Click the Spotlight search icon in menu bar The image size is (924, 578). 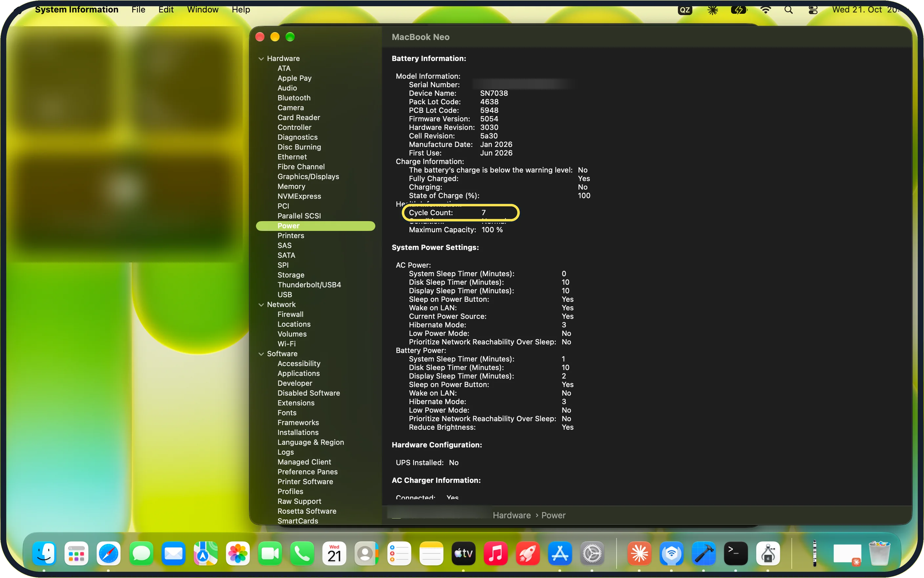coord(788,10)
